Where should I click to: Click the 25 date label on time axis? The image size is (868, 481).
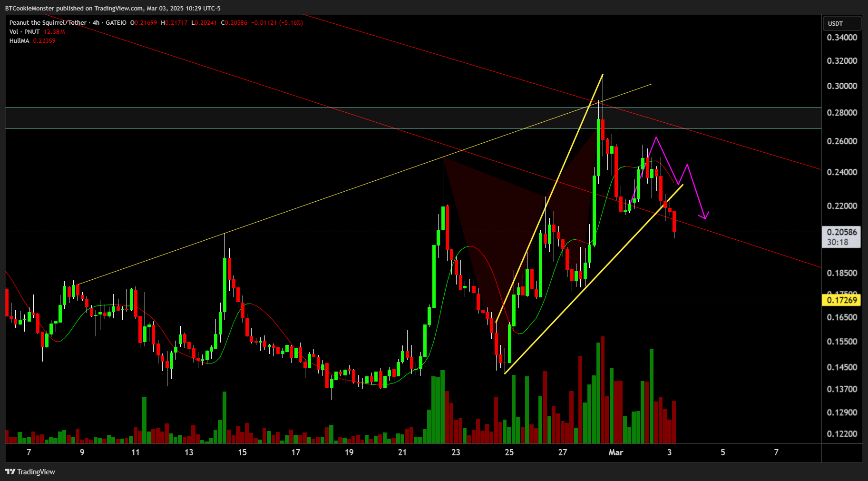tap(509, 452)
